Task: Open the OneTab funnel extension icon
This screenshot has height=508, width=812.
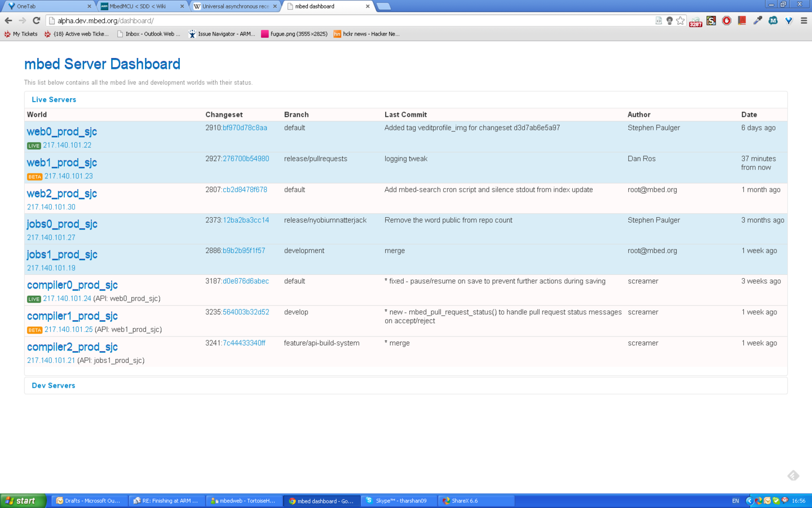Action: coord(788,20)
